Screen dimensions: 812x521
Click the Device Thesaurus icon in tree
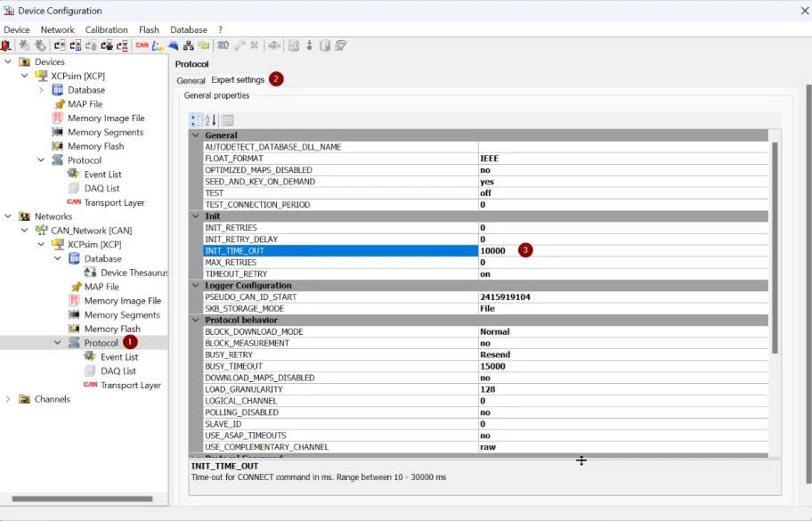pos(90,273)
